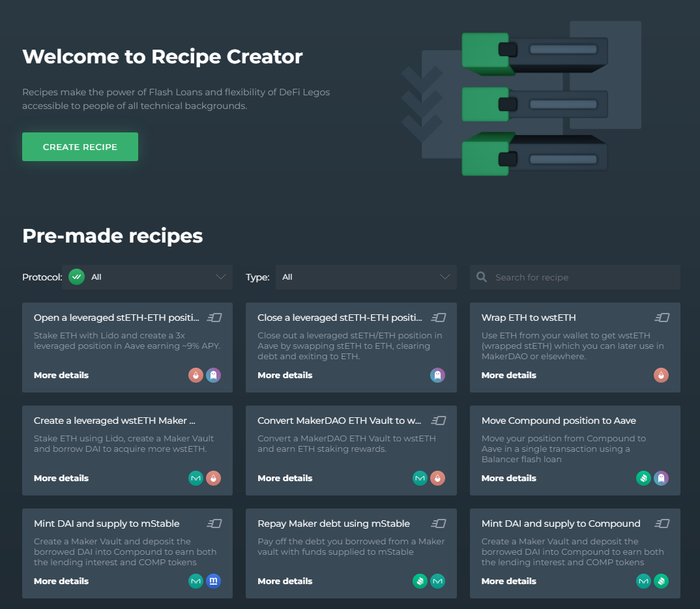700x609 pixels.
Task: Open More details for Create a leveraged wstETH Maker
Action: (x=61, y=478)
